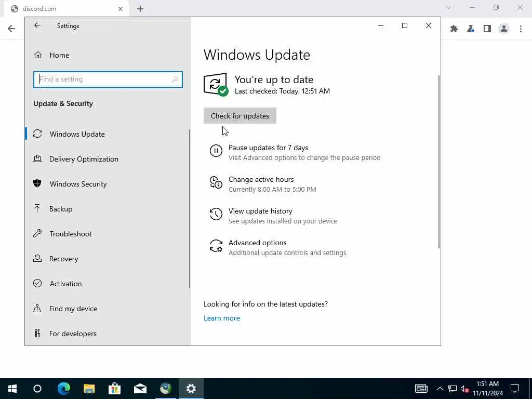
Task: Click Pause updates for 7 days
Action: click(x=268, y=148)
